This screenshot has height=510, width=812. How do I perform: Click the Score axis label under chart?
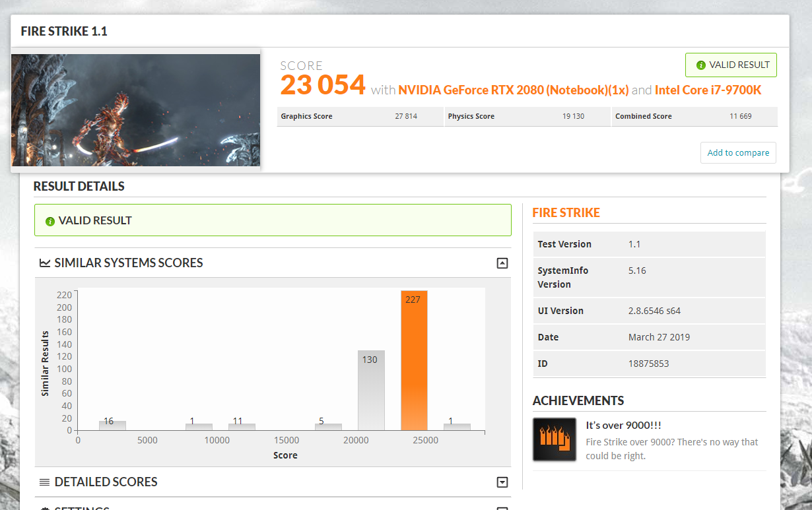pos(285,455)
